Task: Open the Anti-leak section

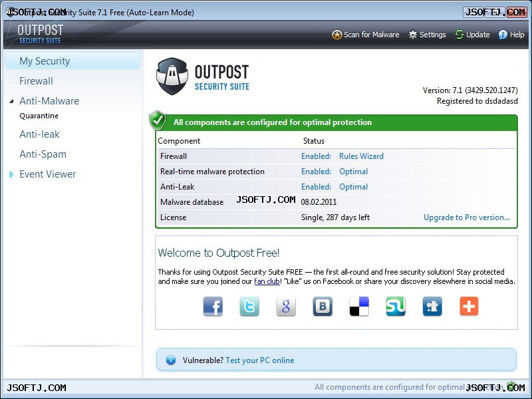Action: pyautogui.click(x=39, y=134)
